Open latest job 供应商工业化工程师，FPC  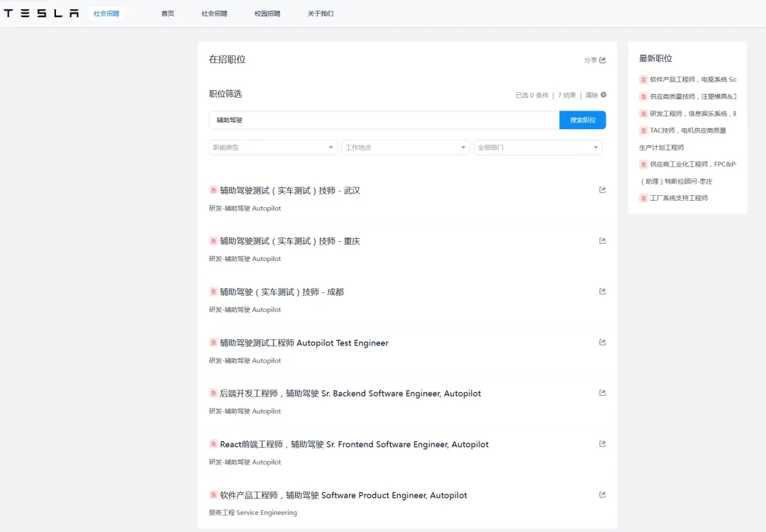pos(693,165)
